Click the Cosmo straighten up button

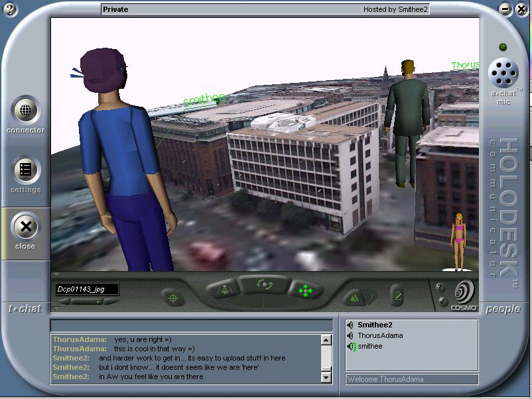click(x=397, y=296)
